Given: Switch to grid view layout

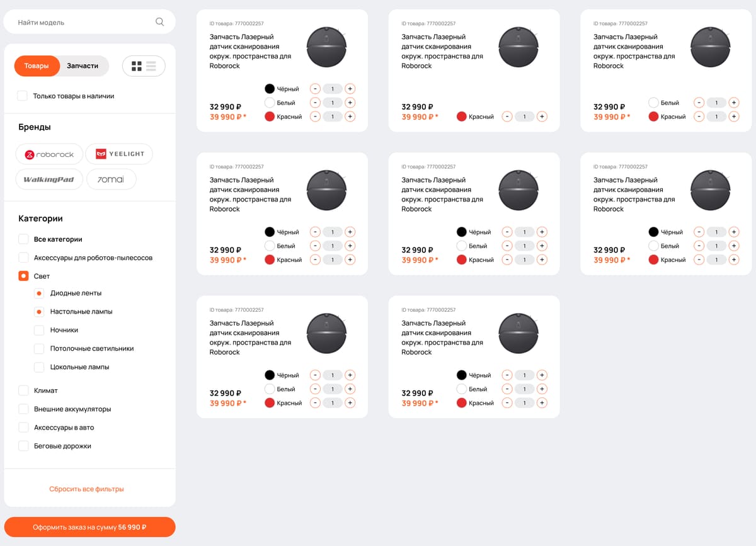Looking at the screenshot, I should coord(136,66).
